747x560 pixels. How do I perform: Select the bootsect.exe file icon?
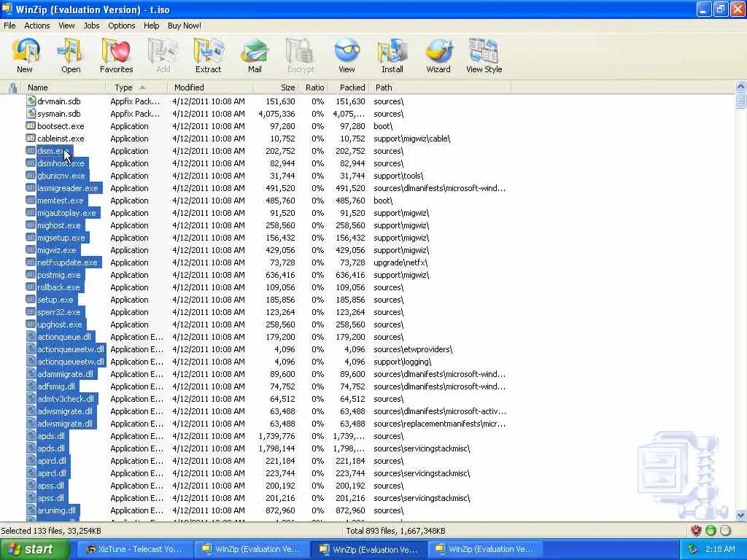tap(31, 125)
